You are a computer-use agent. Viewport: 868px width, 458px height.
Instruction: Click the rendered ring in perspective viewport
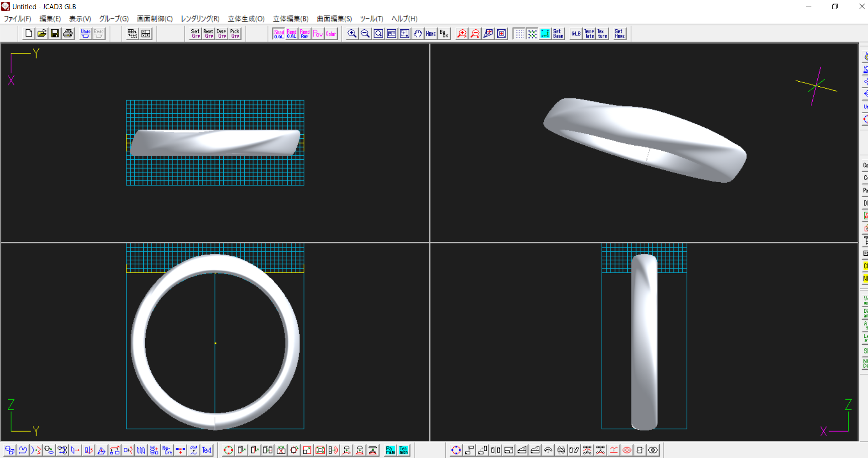click(645, 140)
